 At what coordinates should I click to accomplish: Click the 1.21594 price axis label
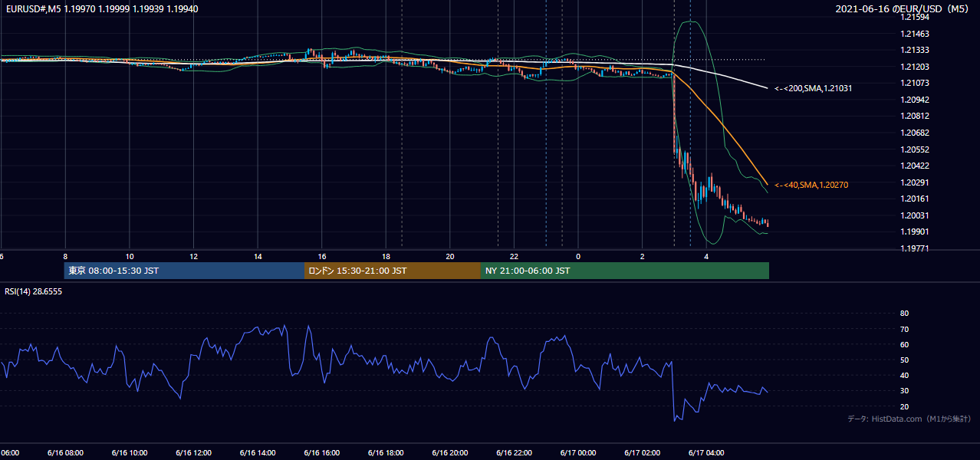(x=914, y=17)
